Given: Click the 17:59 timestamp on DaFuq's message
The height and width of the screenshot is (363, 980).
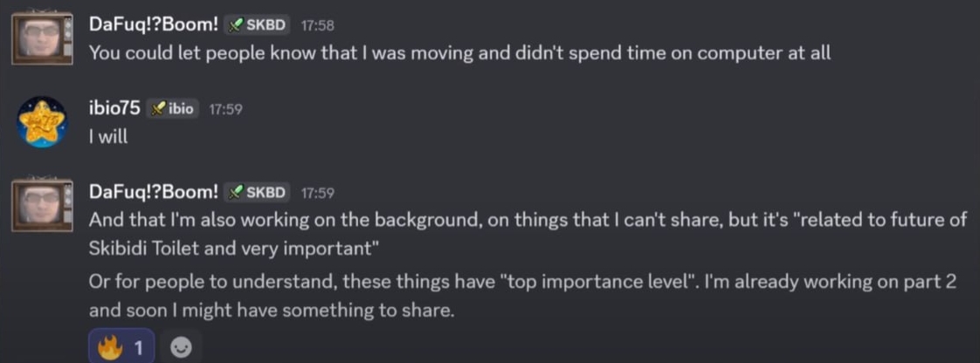Looking at the screenshot, I should coord(317,193).
